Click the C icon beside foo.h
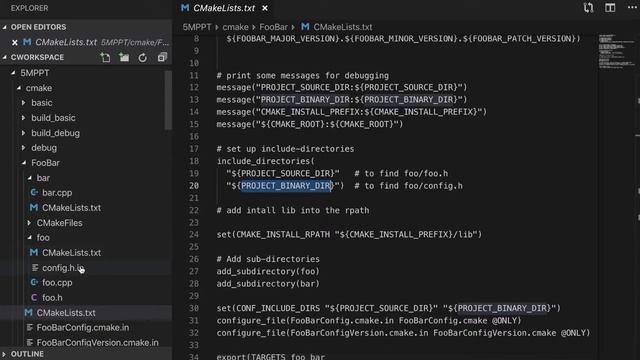640x360 pixels. pos(34,298)
